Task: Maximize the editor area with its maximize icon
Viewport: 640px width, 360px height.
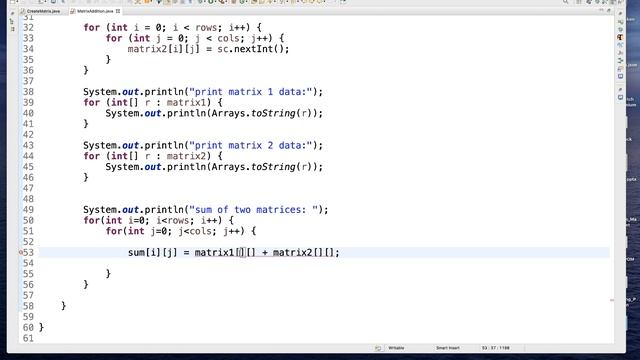Action: coord(609,11)
